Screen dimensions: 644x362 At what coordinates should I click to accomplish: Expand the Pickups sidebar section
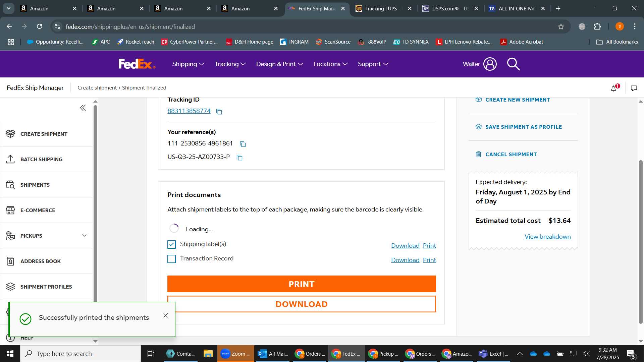(84, 236)
